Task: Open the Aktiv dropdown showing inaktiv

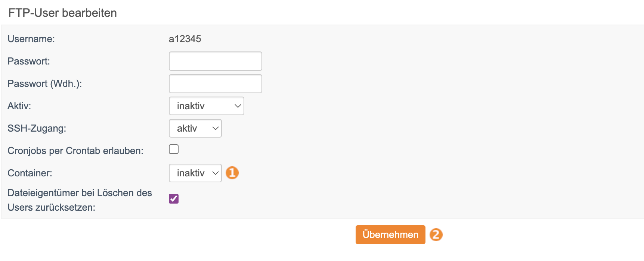Action: [207, 106]
